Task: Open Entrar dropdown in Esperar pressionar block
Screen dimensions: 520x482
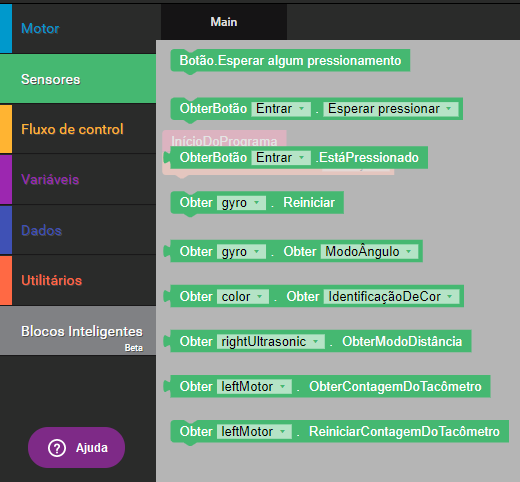Action: pos(281,109)
